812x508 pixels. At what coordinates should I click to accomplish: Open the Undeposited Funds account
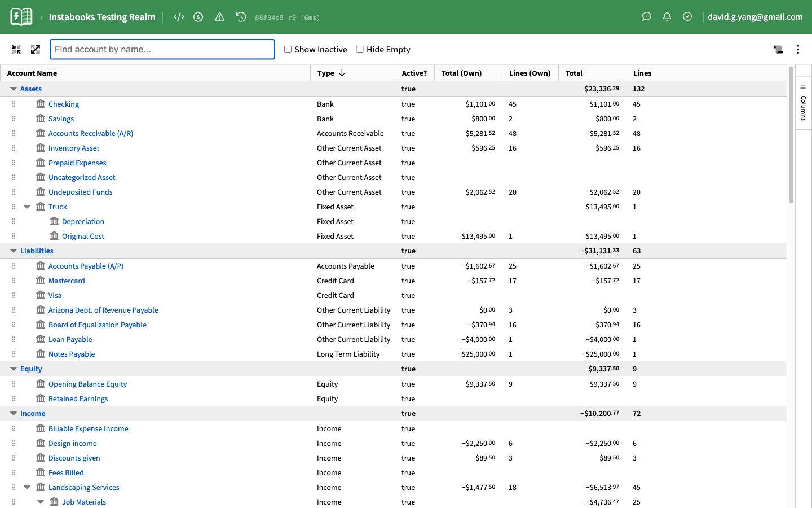[x=81, y=192]
